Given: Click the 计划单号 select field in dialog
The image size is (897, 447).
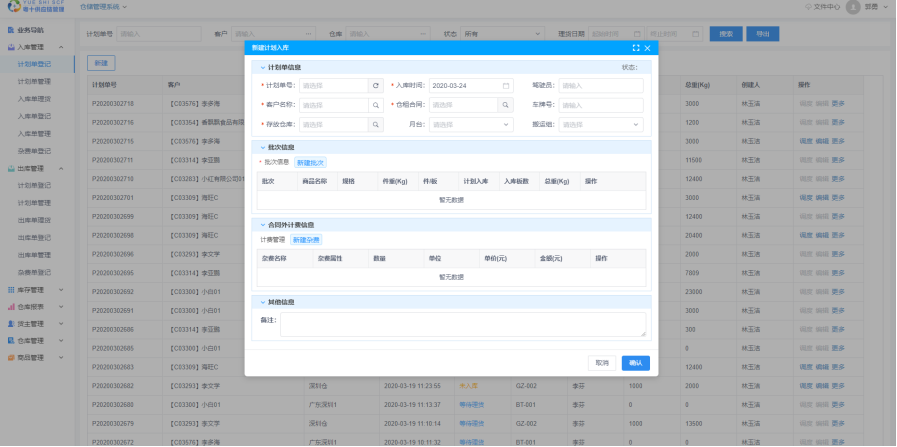Looking at the screenshot, I should [334, 86].
